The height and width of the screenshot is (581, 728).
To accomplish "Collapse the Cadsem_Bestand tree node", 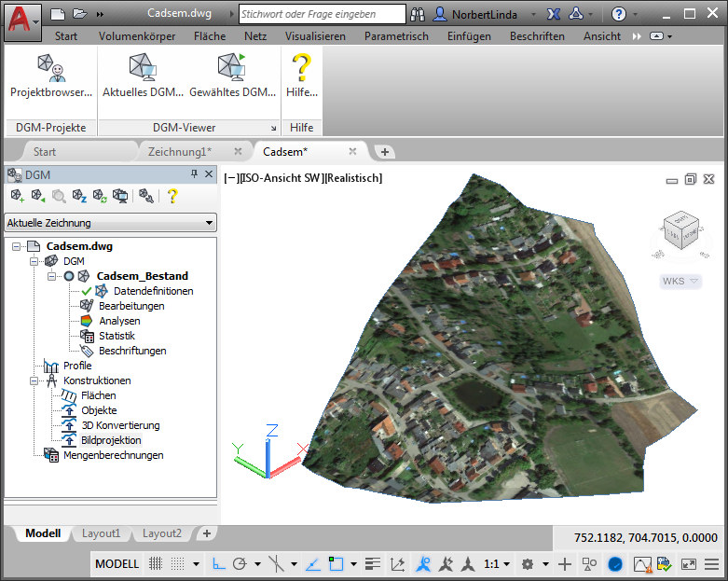I will (53, 276).
